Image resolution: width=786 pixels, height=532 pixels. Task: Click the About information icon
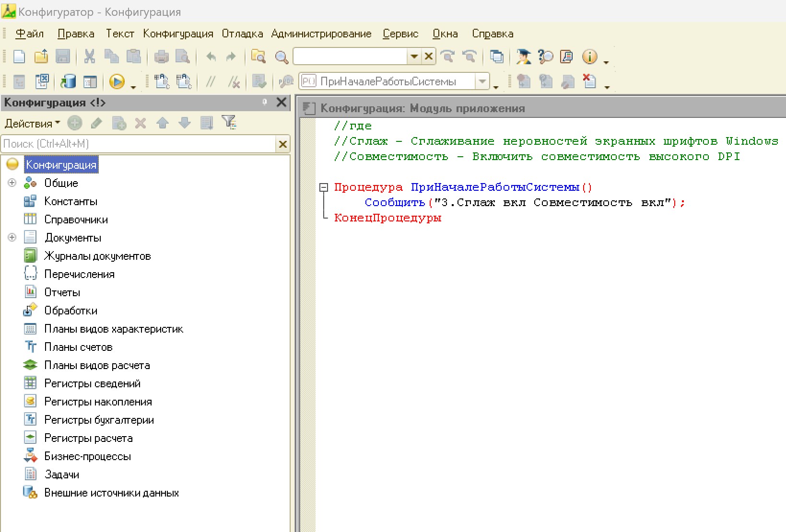[x=589, y=57]
